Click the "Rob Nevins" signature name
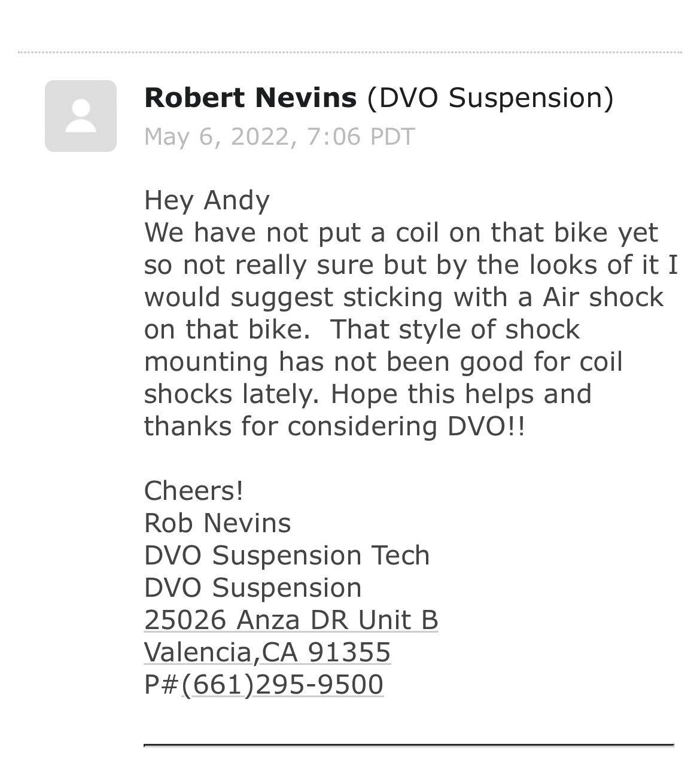 point(217,523)
